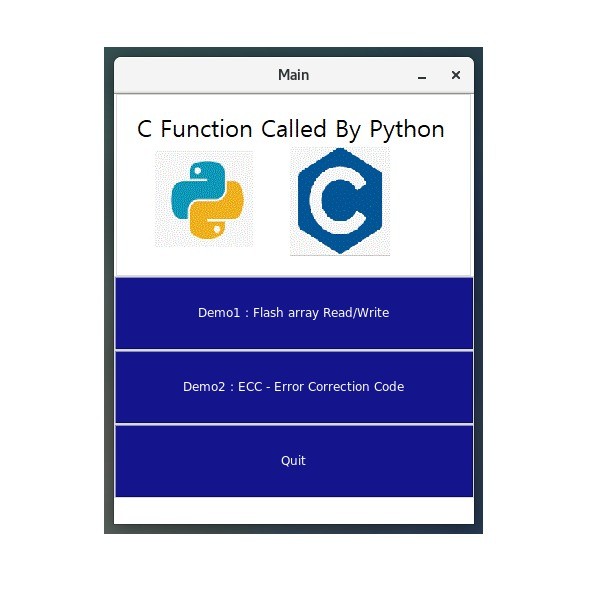Close the Main window
The width and height of the screenshot is (600, 600).
coord(456,75)
